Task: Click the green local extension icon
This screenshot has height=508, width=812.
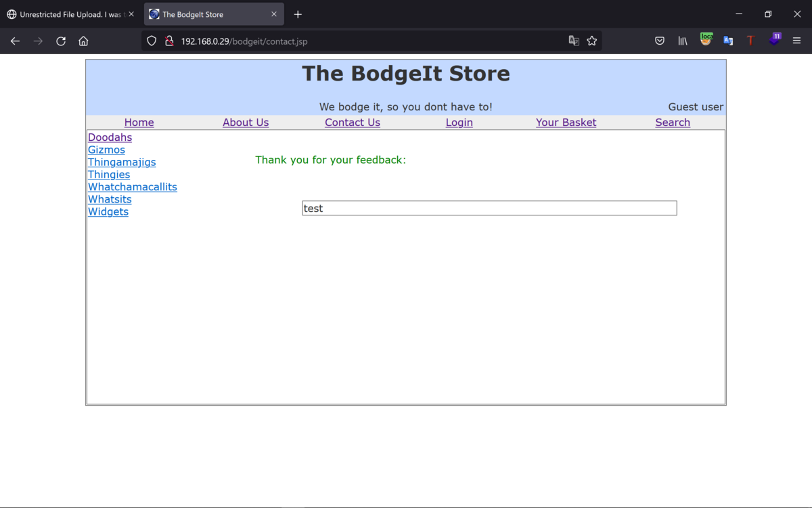Action: pyautogui.click(x=706, y=39)
